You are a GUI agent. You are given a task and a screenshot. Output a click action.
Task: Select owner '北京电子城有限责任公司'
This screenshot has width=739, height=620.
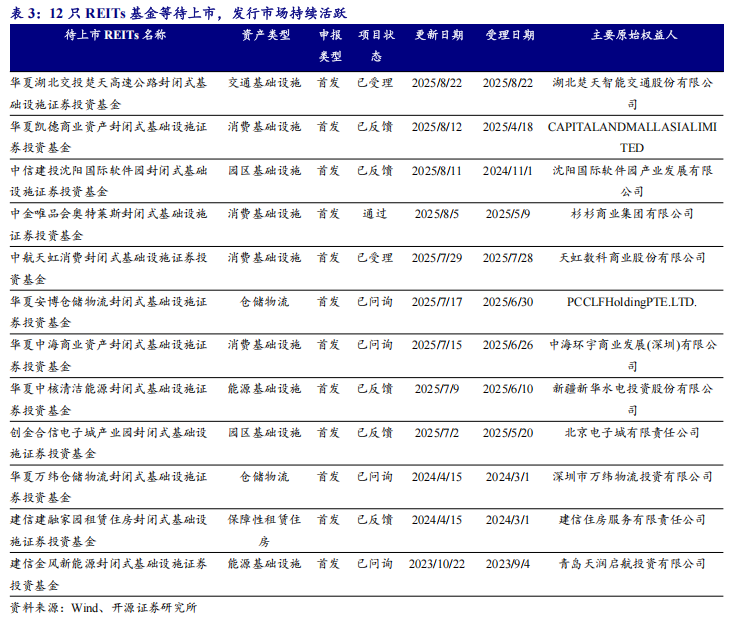coord(632,432)
